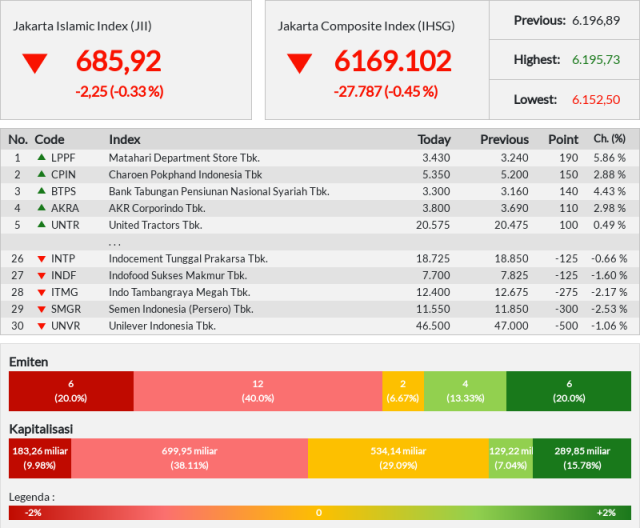Select Matahari Department Store Tbk. name

(184, 158)
